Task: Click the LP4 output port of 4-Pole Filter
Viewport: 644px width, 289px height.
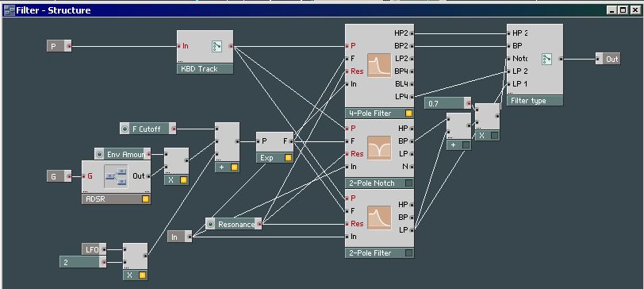Action: (x=412, y=97)
